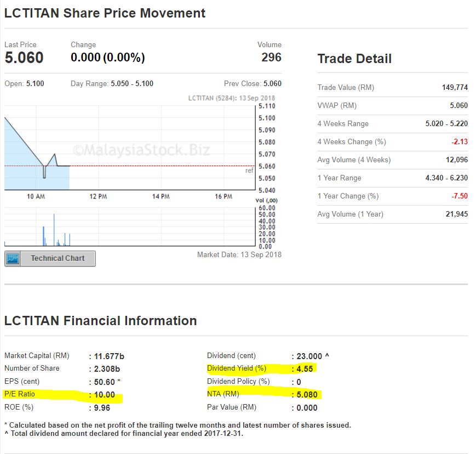Select the Change value 0.000 (0.00%)
The width and height of the screenshot is (476, 454).
108,58
